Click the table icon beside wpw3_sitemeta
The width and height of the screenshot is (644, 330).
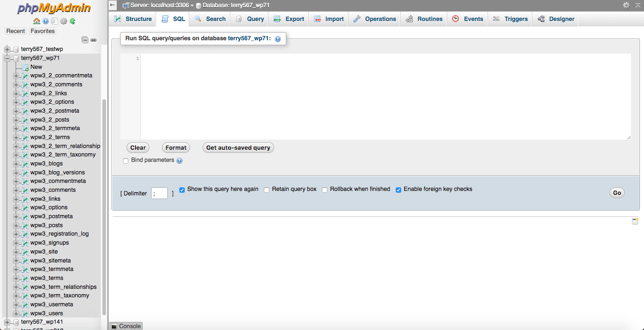click(25, 261)
